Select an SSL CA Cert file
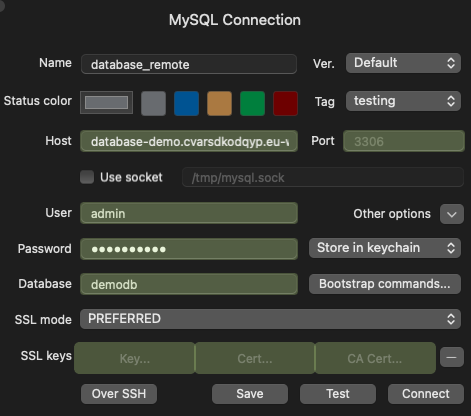Image resolution: width=471 pixels, height=416 pixels. (x=375, y=358)
